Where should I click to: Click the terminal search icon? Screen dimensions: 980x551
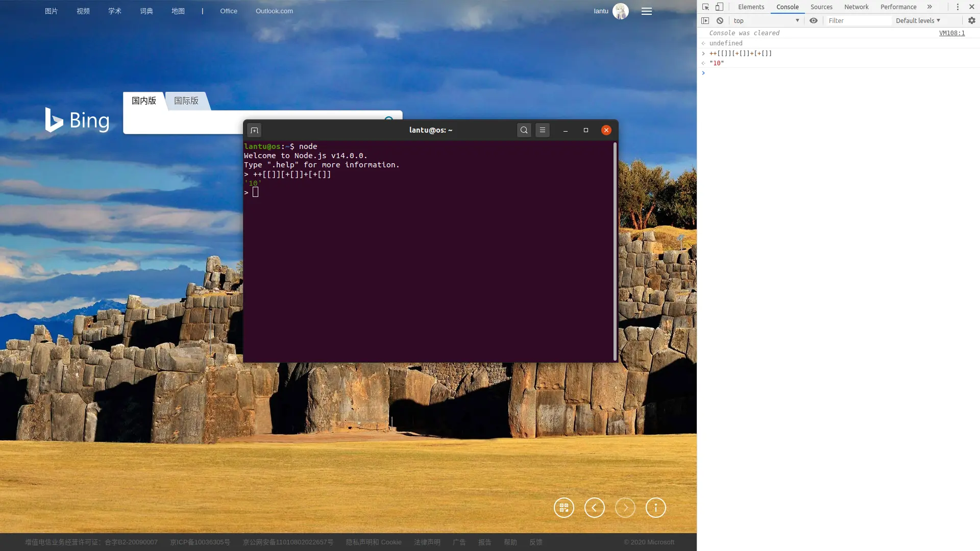tap(524, 130)
